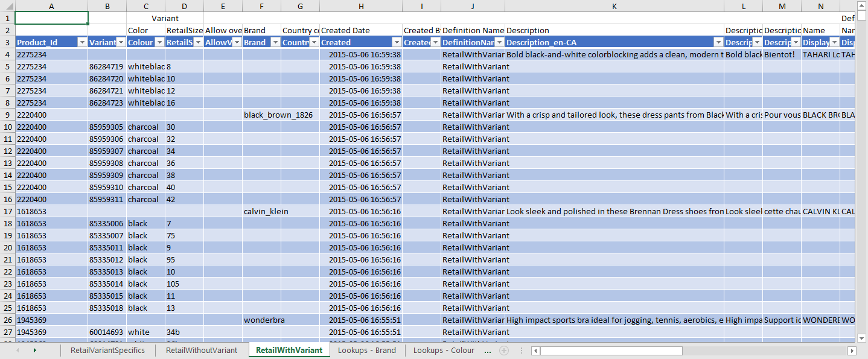Click the vertical scrollbar down arrow
The width and height of the screenshot is (868, 359).
(861, 338)
